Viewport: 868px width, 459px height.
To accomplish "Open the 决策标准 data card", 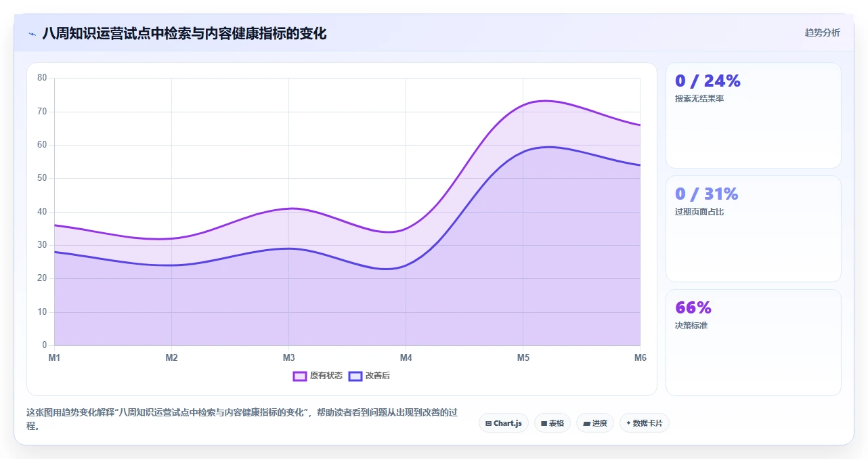I will coord(754,343).
